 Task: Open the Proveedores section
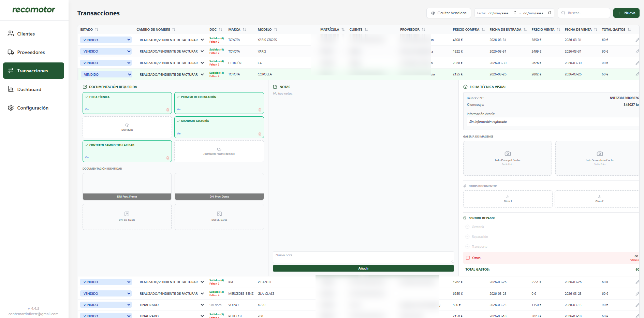pos(33,52)
